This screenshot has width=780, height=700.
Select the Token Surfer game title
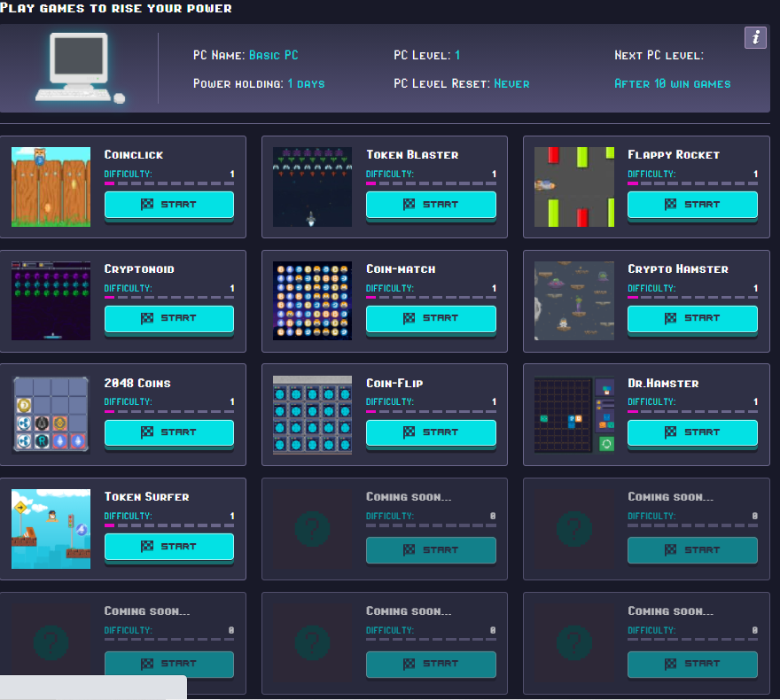tap(147, 497)
